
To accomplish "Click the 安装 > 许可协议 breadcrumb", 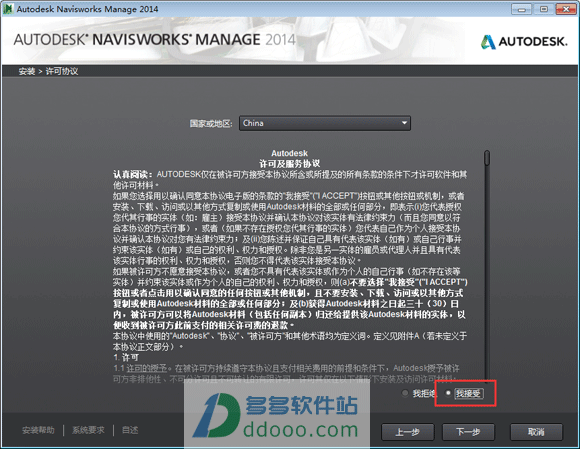I will pos(48,71).
